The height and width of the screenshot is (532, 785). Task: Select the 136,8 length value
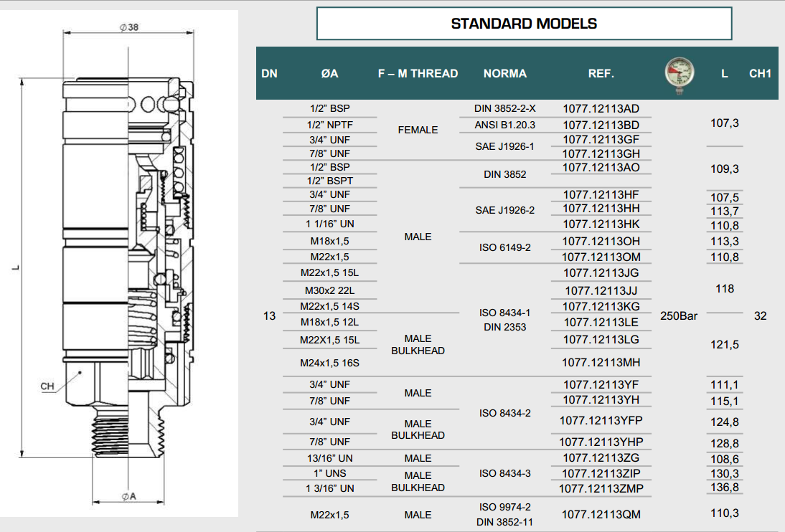click(x=724, y=488)
